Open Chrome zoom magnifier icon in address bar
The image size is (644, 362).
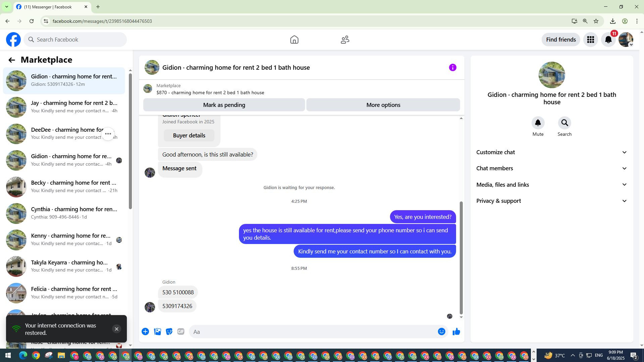pos(585,21)
